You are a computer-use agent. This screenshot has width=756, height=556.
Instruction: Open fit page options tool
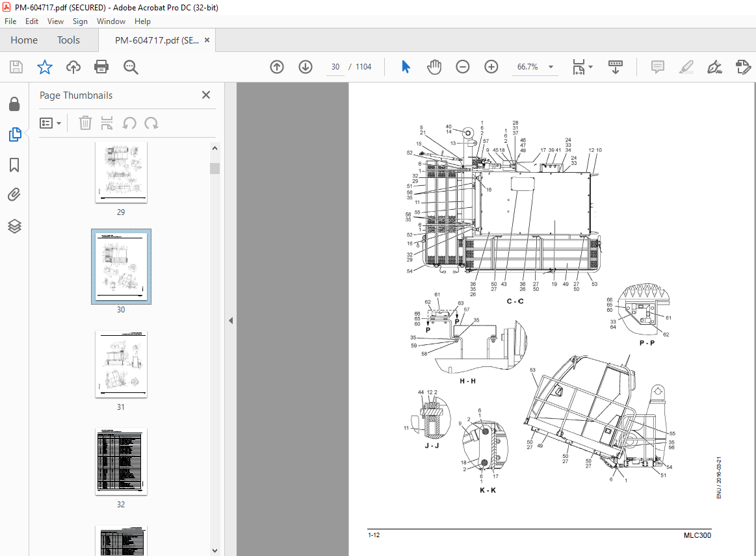(579, 67)
